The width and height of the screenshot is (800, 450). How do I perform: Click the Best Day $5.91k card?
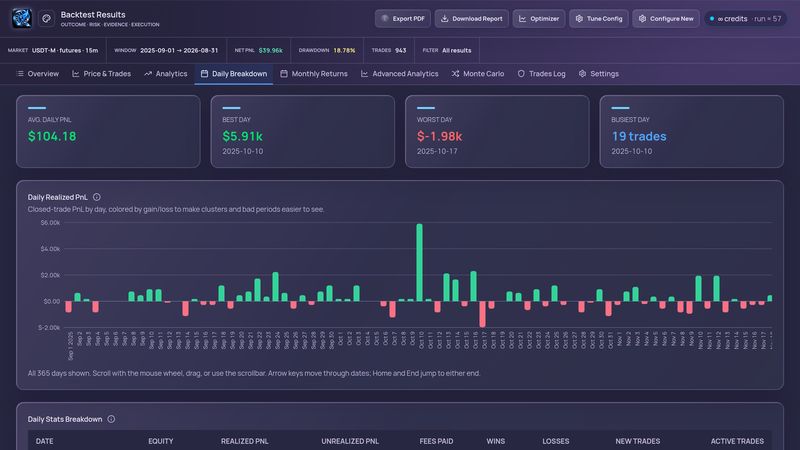coord(303,131)
